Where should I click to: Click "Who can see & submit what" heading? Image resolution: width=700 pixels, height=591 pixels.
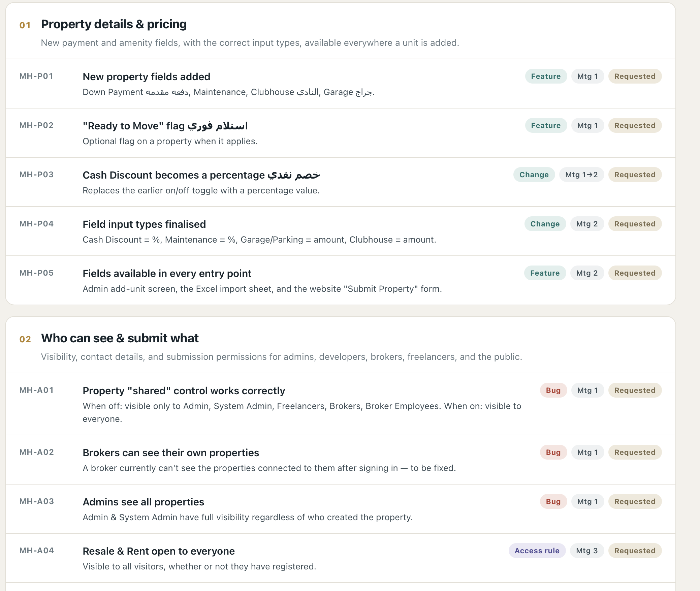[120, 338]
